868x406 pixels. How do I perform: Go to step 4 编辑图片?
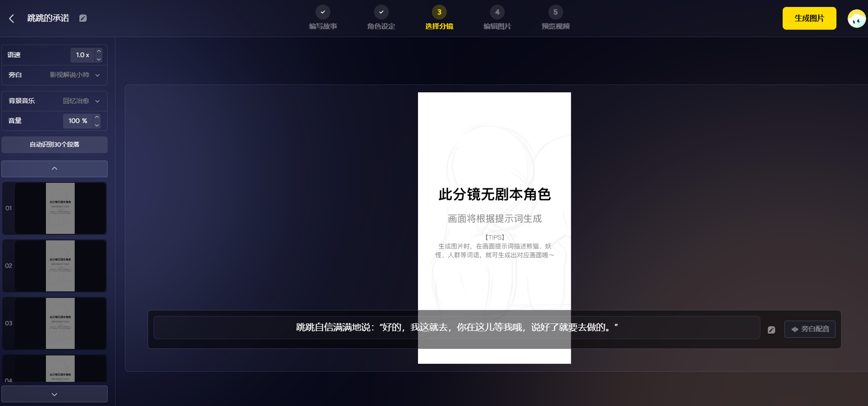[497, 18]
